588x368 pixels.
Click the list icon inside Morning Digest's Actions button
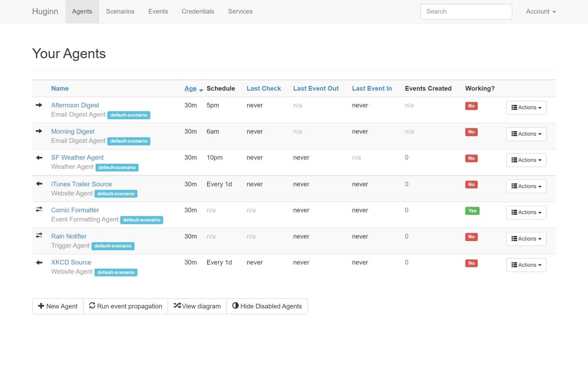click(515, 133)
